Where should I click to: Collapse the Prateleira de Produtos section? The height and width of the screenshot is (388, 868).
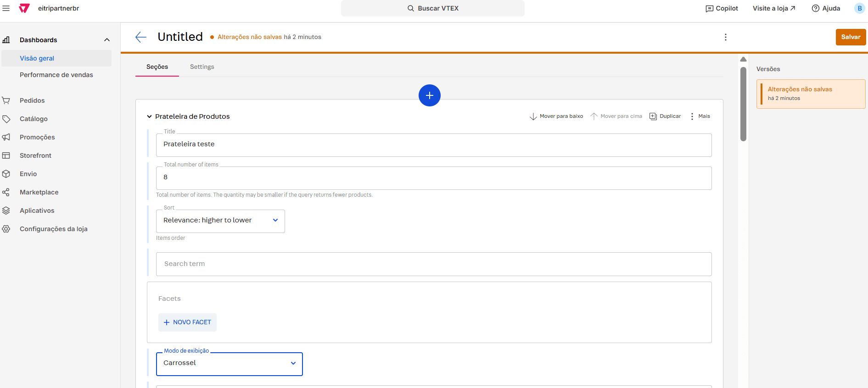(x=149, y=116)
